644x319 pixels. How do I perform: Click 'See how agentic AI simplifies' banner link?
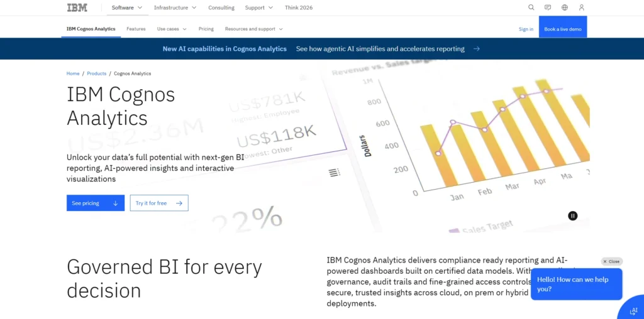click(x=380, y=49)
